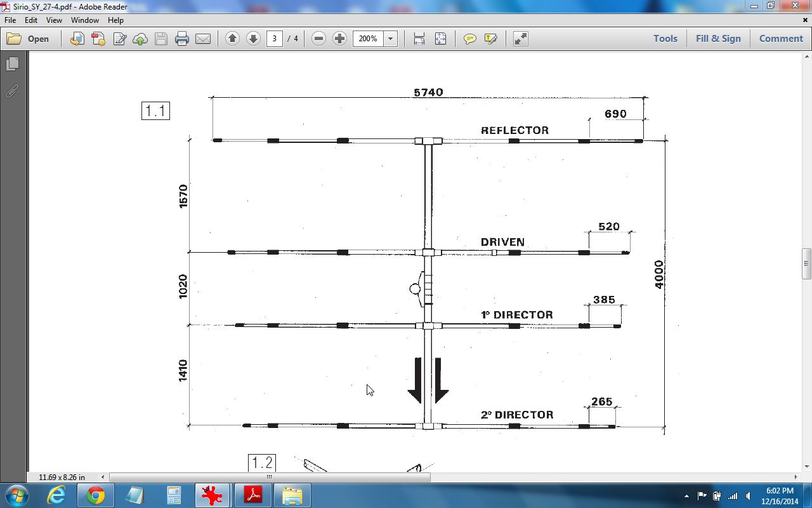Select the Highlight text tool
812x508 pixels.
[x=490, y=39]
